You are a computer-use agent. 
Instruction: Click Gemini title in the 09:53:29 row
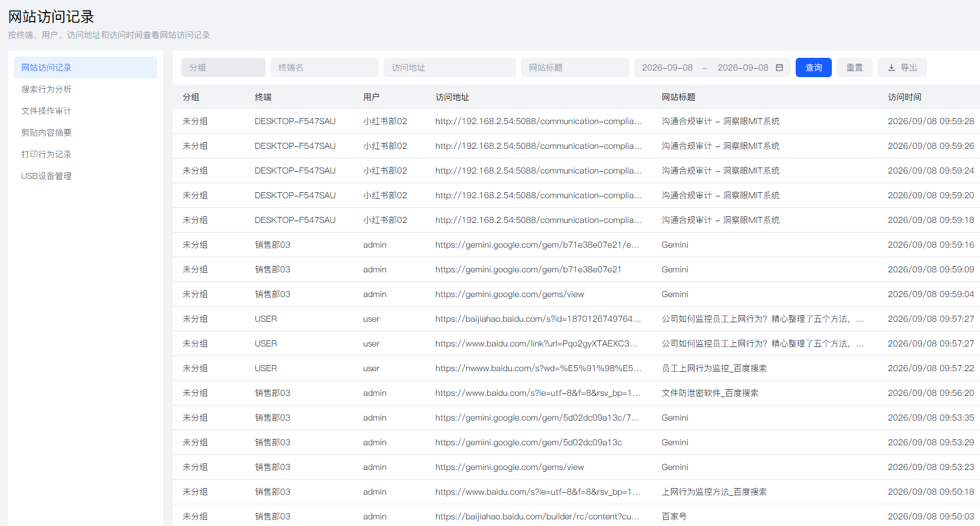tap(675, 442)
